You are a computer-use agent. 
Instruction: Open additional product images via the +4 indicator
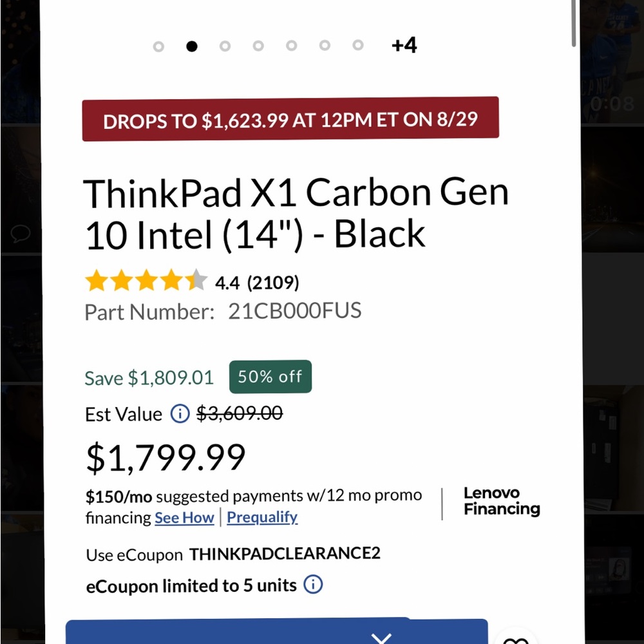click(x=404, y=45)
